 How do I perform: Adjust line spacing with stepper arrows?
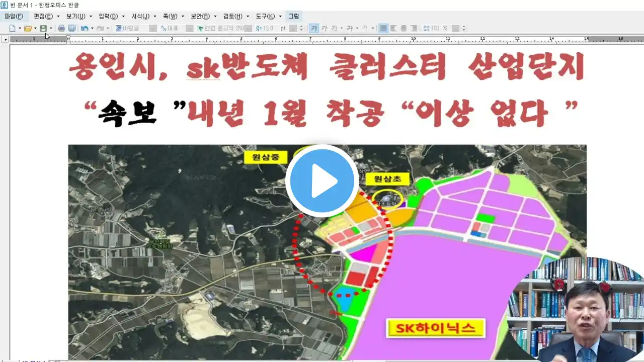pos(464,28)
